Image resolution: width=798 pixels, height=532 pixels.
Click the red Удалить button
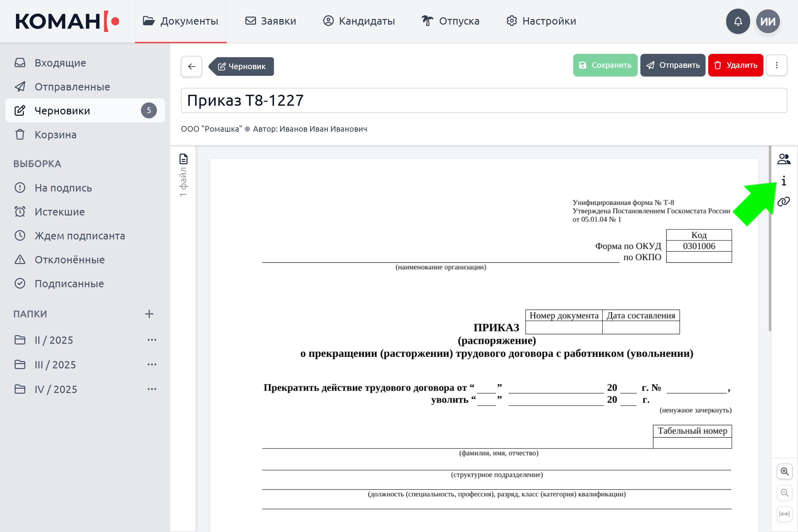pyautogui.click(x=735, y=65)
